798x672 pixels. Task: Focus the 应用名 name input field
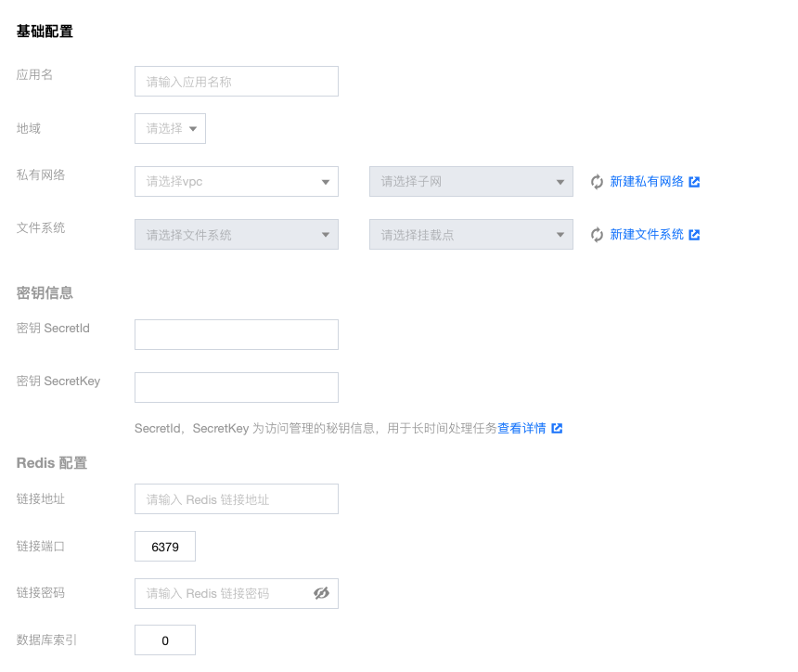(236, 81)
